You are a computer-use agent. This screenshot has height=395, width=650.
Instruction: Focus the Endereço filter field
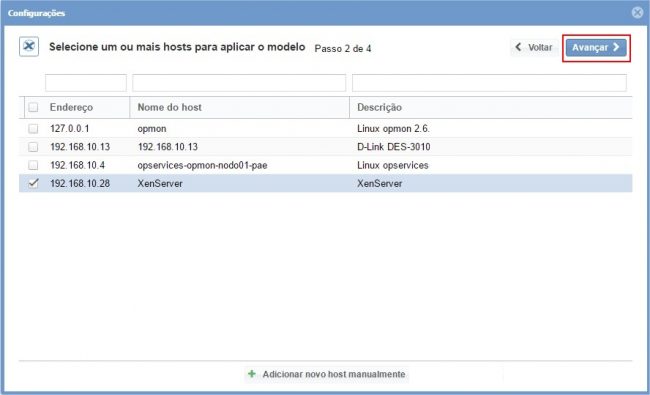pos(86,83)
